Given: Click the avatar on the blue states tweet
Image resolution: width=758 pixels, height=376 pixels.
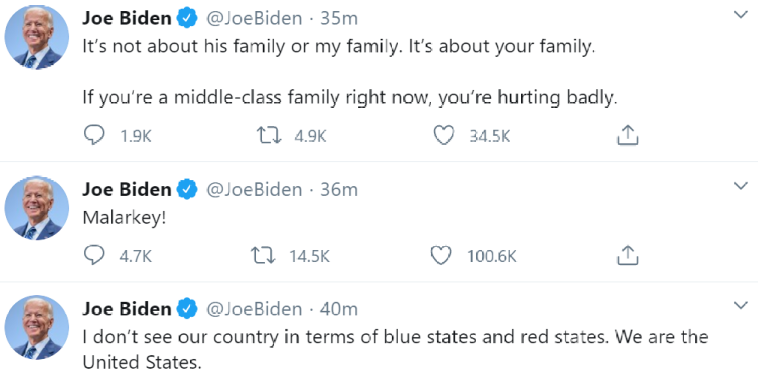Looking at the screenshot, I should tap(37, 328).
